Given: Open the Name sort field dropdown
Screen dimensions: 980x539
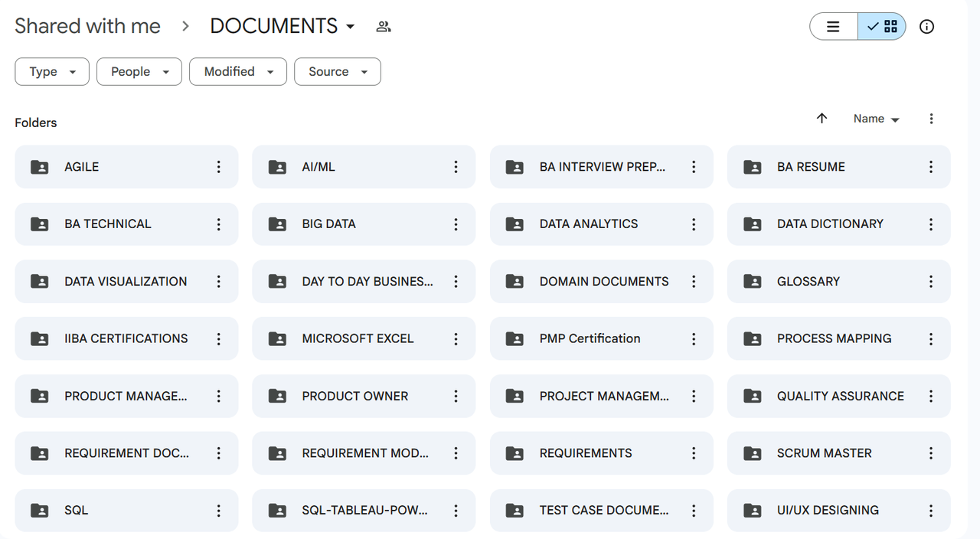Looking at the screenshot, I should tap(876, 119).
